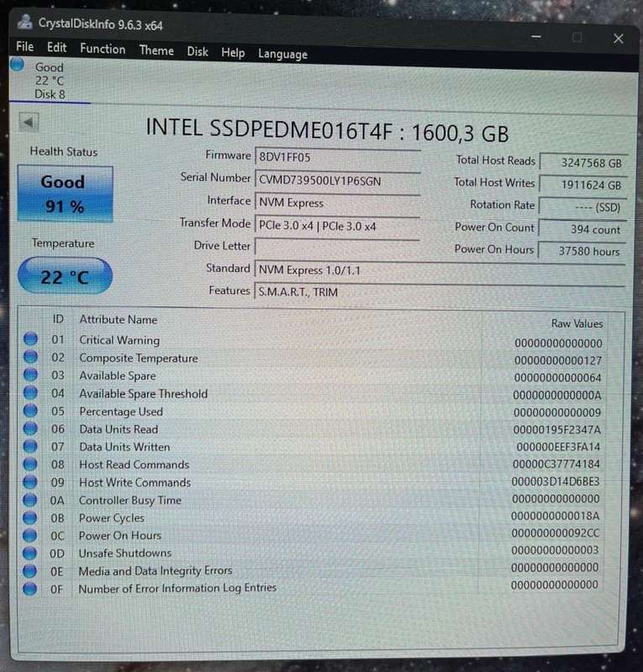The width and height of the screenshot is (643, 672).
Task: Click the Power On Hours value 37580 hours
Action: (582, 251)
